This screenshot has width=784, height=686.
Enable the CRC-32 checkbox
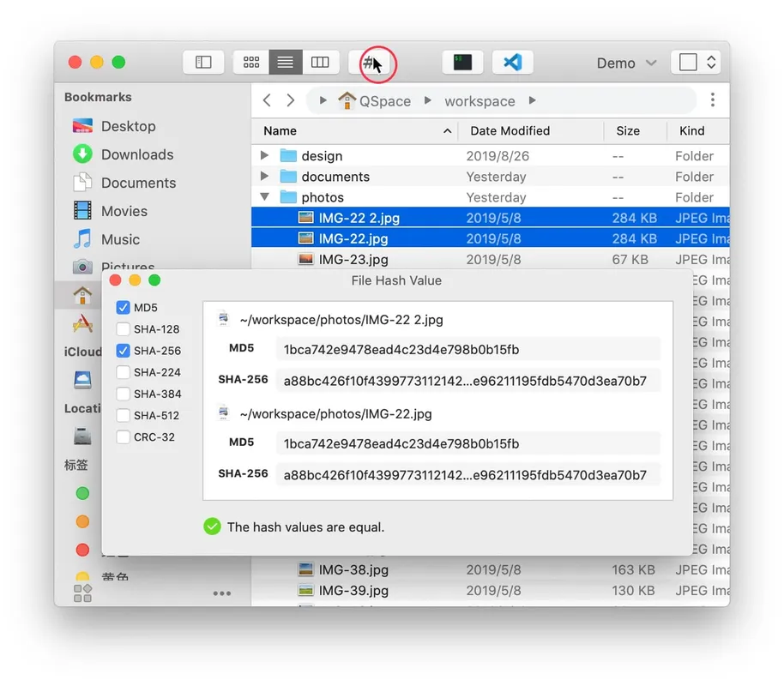124,437
